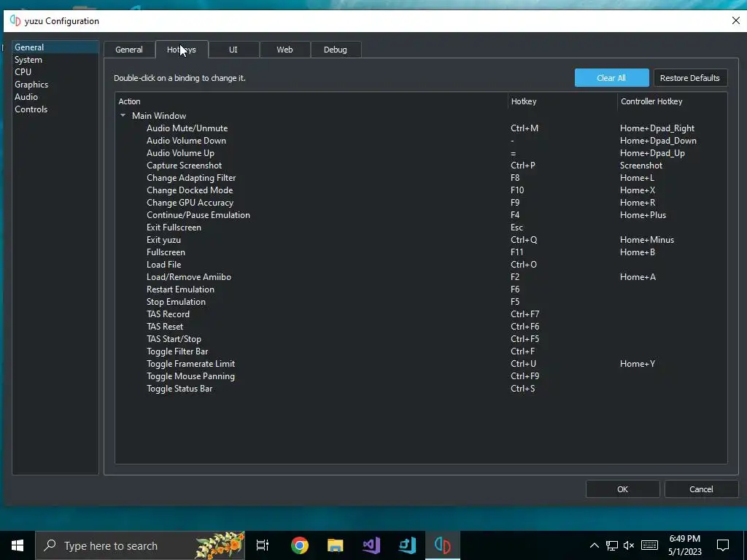Launch Google Chrome from the taskbar
This screenshot has width=747, height=560.
[300, 545]
